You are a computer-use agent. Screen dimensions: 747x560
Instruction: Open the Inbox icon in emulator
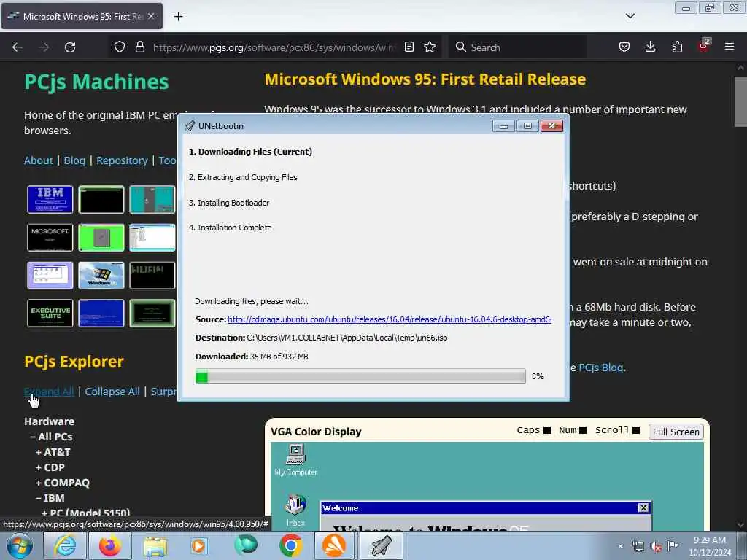295,510
